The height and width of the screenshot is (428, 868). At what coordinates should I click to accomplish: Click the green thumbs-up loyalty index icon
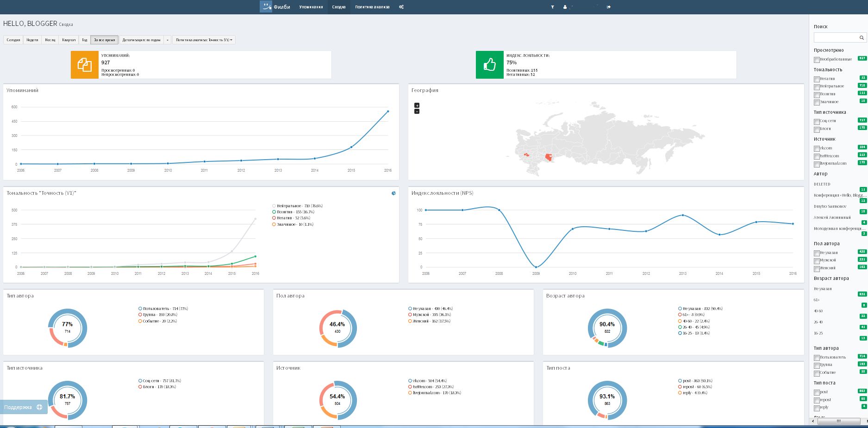(x=490, y=65)
